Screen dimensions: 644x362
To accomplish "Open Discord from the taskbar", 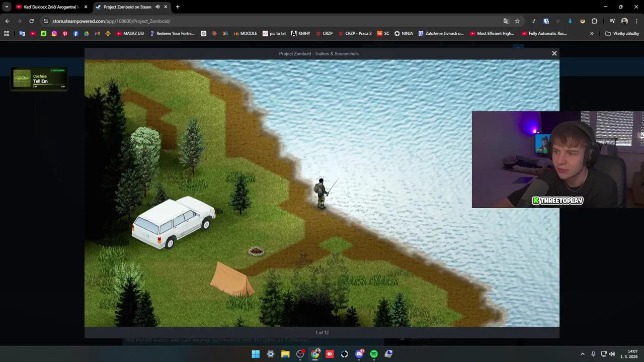I will click(x=359, y=354).
